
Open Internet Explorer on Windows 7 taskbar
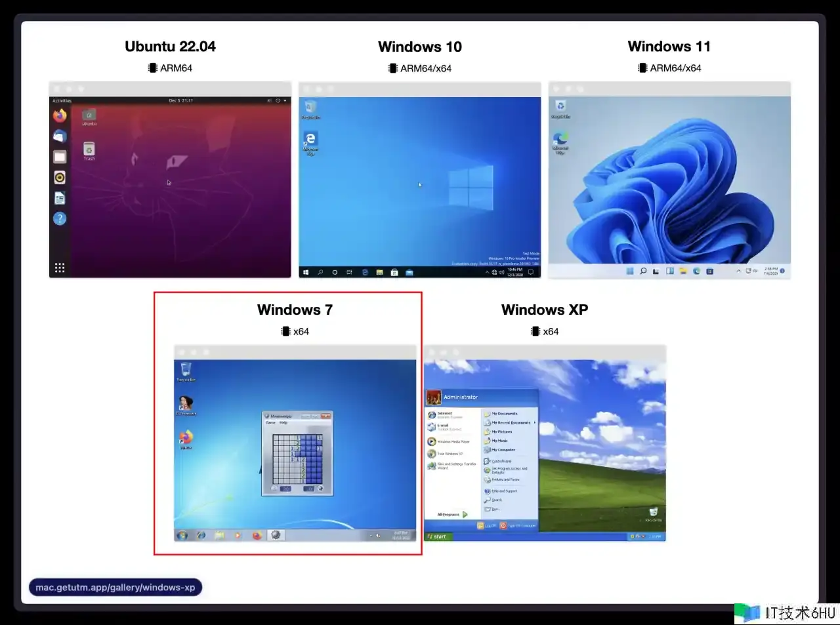[201, 535]
